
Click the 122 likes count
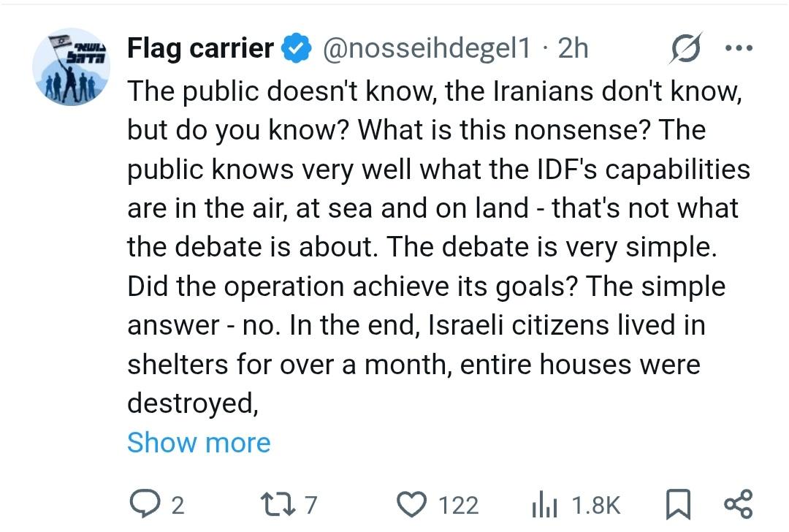tap(458, 505)
